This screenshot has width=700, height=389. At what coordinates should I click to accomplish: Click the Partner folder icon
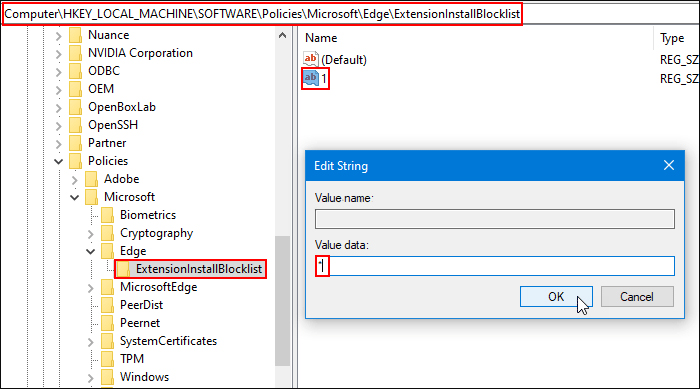click(x=75, y=143)
